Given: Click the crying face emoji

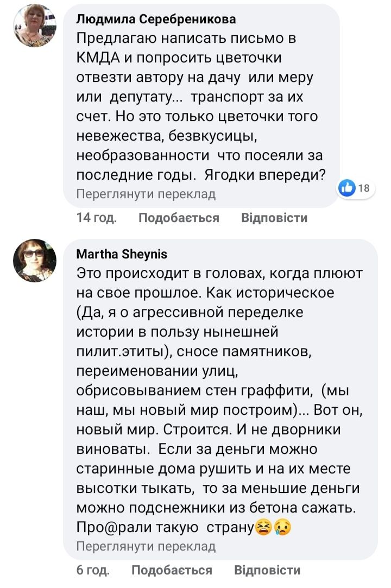Looking at the screenshot, I should click(283, 528).
